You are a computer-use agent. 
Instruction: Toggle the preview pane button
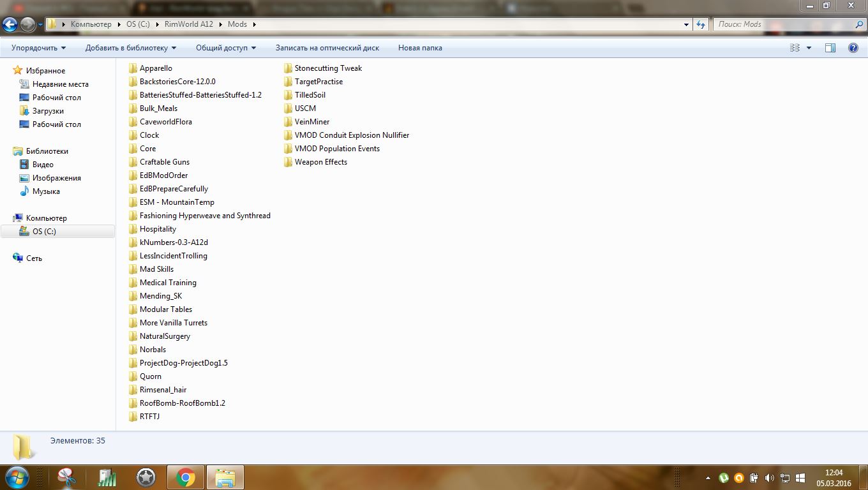830,48
